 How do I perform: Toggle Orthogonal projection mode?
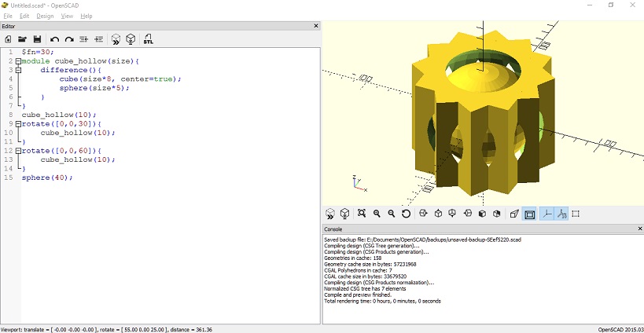(529, 214)
